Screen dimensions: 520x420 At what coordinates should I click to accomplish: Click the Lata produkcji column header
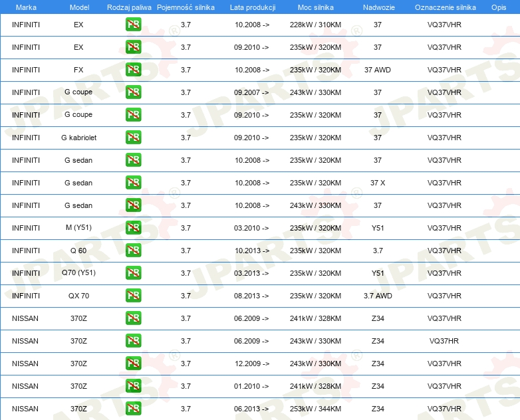point(253,7)
